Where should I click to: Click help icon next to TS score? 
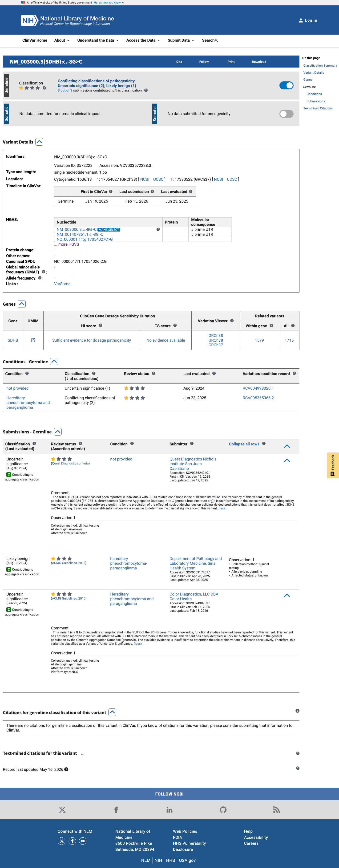pos(175,325)
